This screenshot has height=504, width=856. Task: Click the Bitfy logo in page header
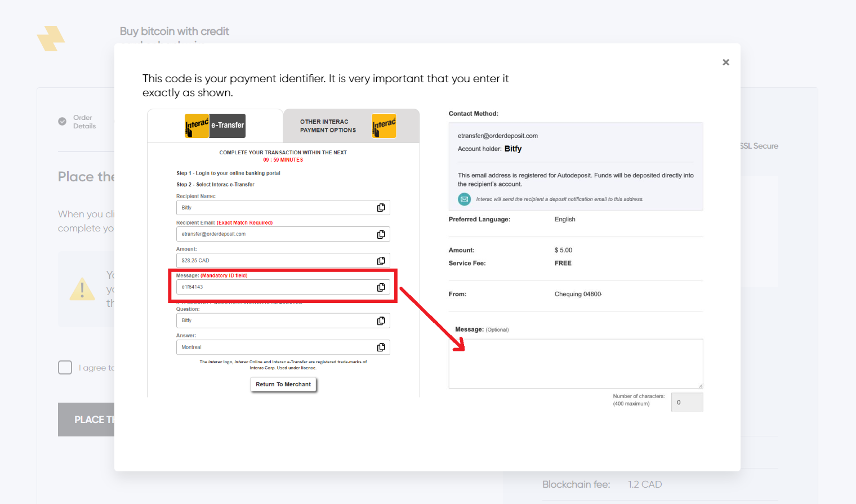pos(51,38)
